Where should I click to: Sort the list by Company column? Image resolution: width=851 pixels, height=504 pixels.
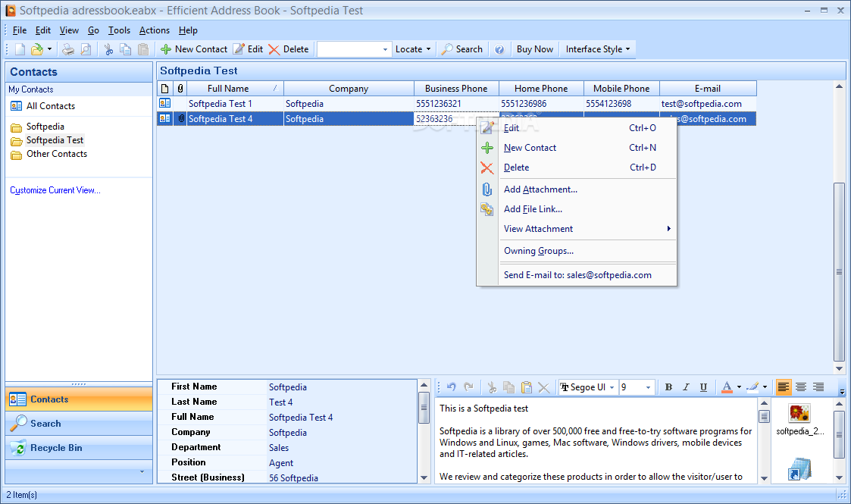pos(349,88)
